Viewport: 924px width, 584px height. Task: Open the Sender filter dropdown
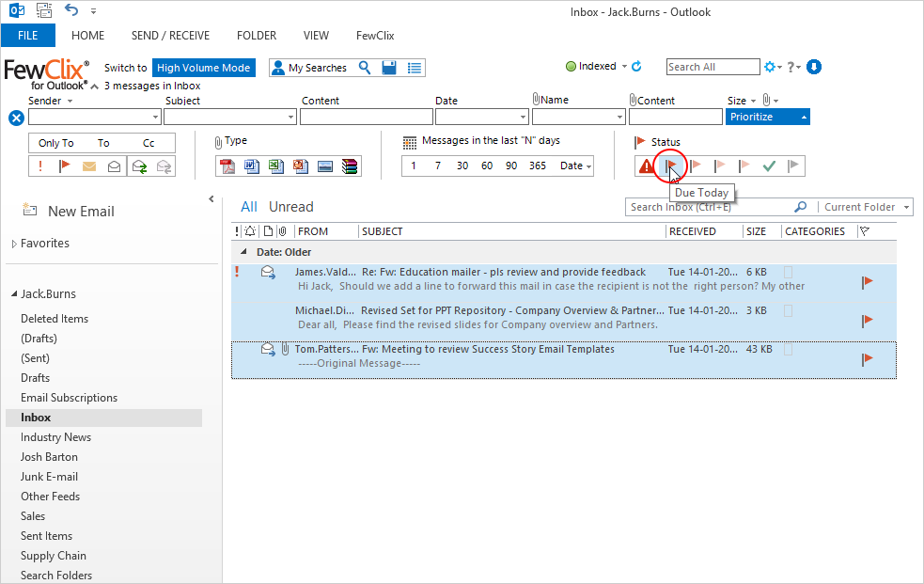[155, 118]
